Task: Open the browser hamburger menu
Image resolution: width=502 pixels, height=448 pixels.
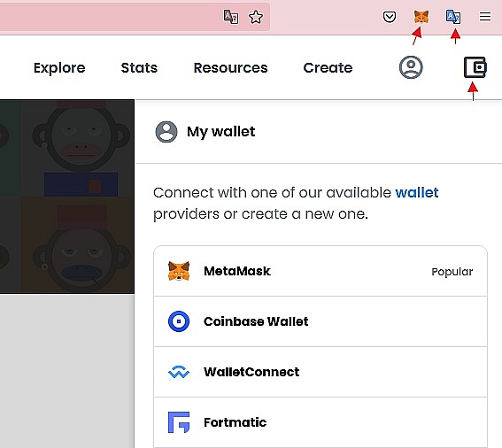Action: point(485,16)
